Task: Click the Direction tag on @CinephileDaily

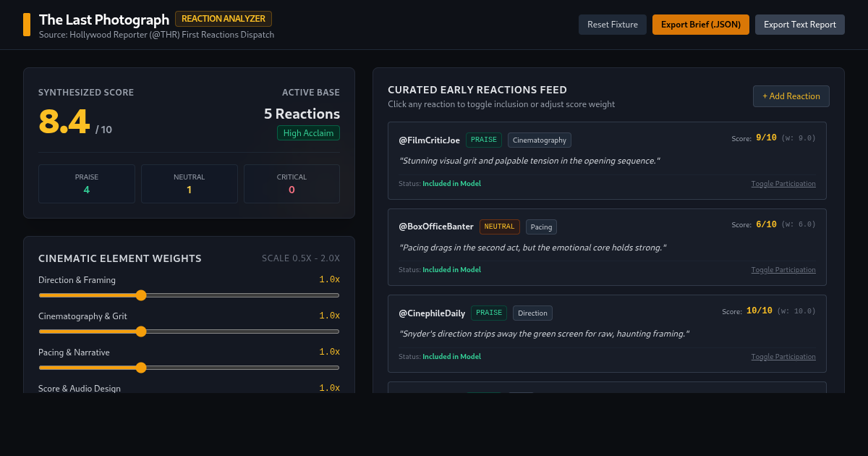Action: pyautogui.click(x=532, y=313)
